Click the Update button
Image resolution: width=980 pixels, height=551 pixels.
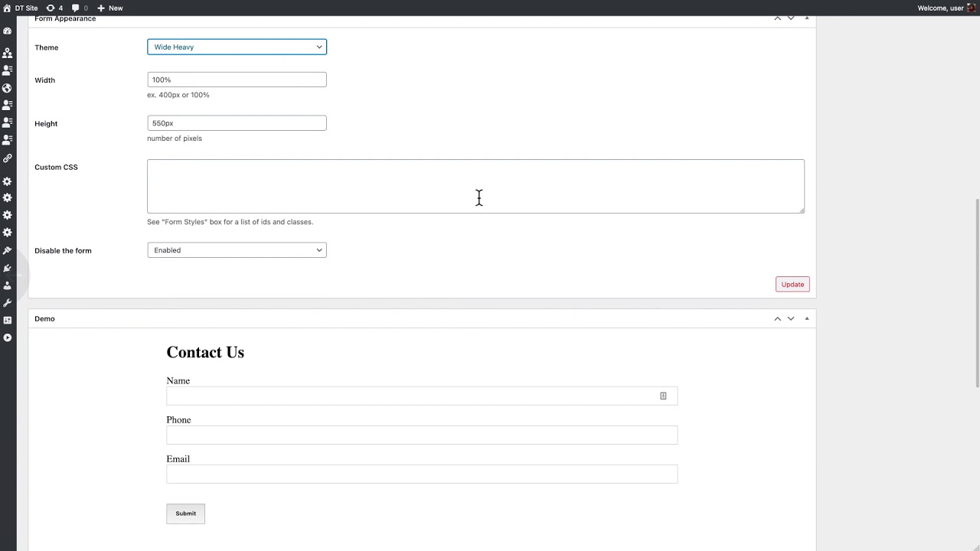click(792, 284)
